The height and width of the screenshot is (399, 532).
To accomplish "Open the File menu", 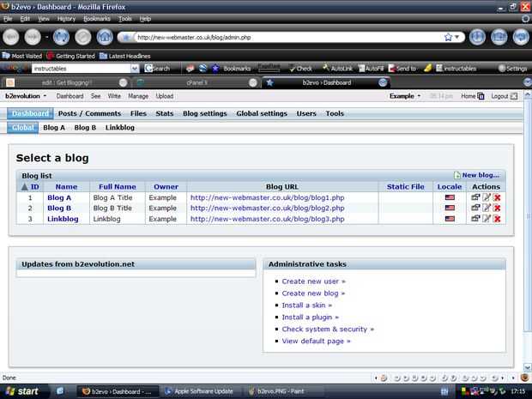I will coord(8,19).
